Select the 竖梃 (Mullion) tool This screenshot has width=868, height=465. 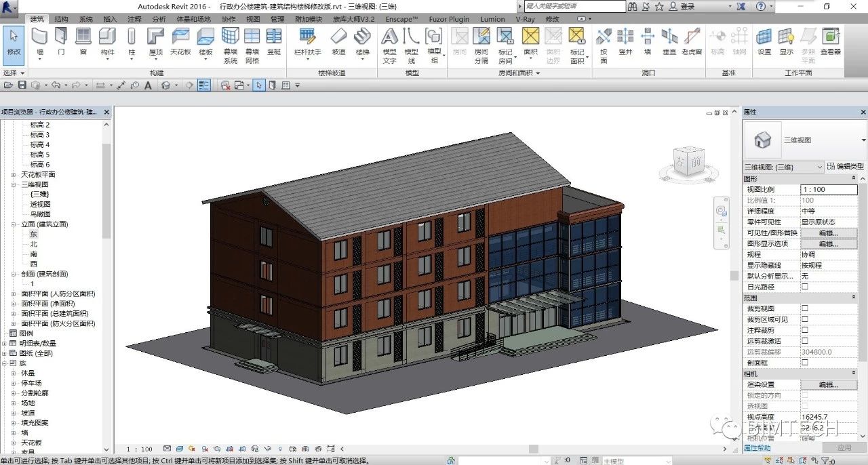(x=274, y=42)
